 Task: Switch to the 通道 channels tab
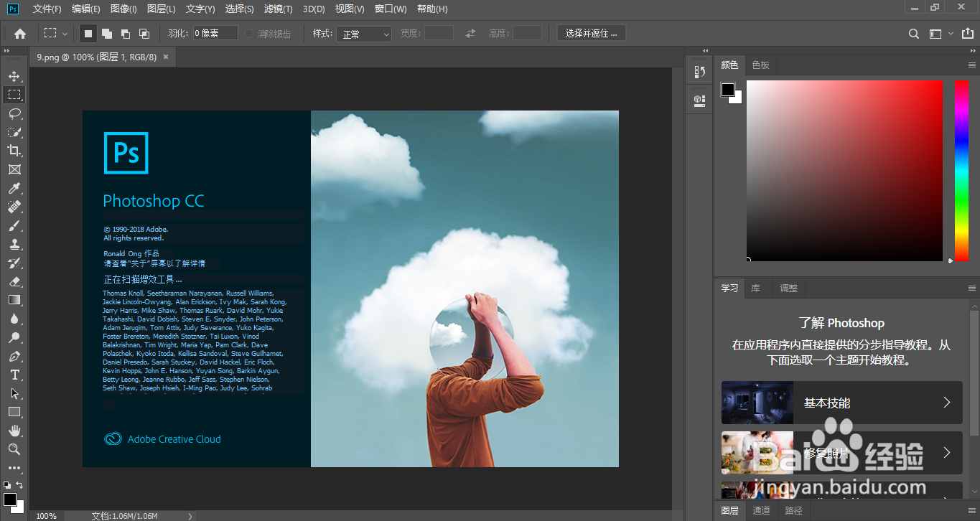pos(761,510)
